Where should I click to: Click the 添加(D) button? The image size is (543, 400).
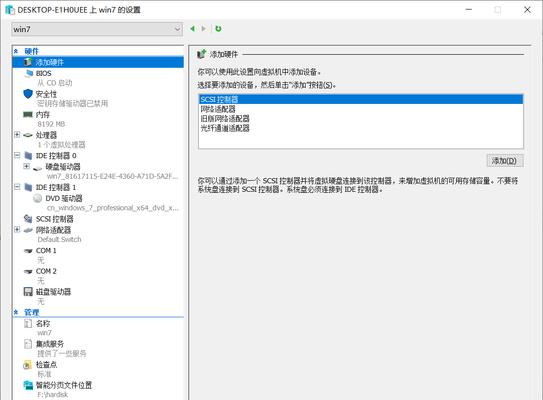(x=505, y=161)
